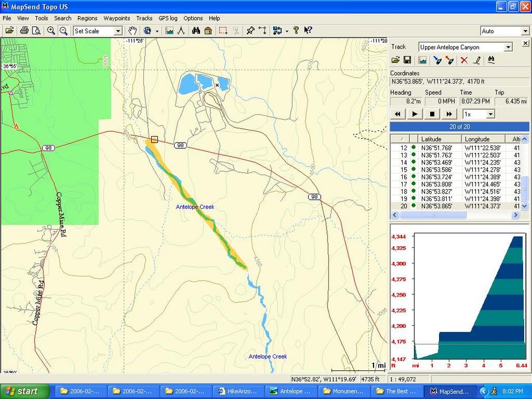Open the 1x playback speed dropdown
The width and height of the screenshot is (532, 399).
(x=490, y=114)
